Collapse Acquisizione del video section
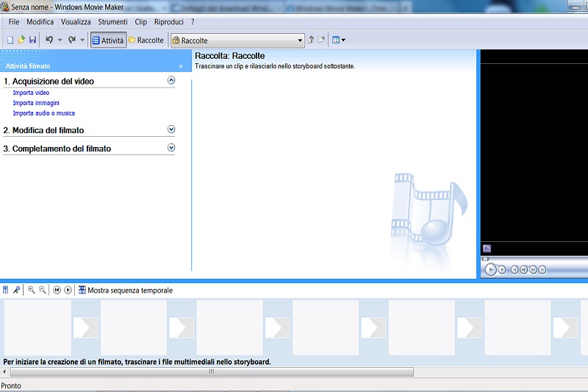The width and height of the screenshot is (588, 392). click(x=171, y=80)
